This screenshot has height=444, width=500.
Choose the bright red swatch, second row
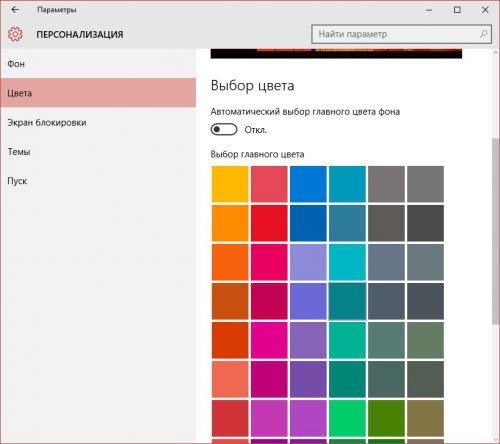coord(269,223)
